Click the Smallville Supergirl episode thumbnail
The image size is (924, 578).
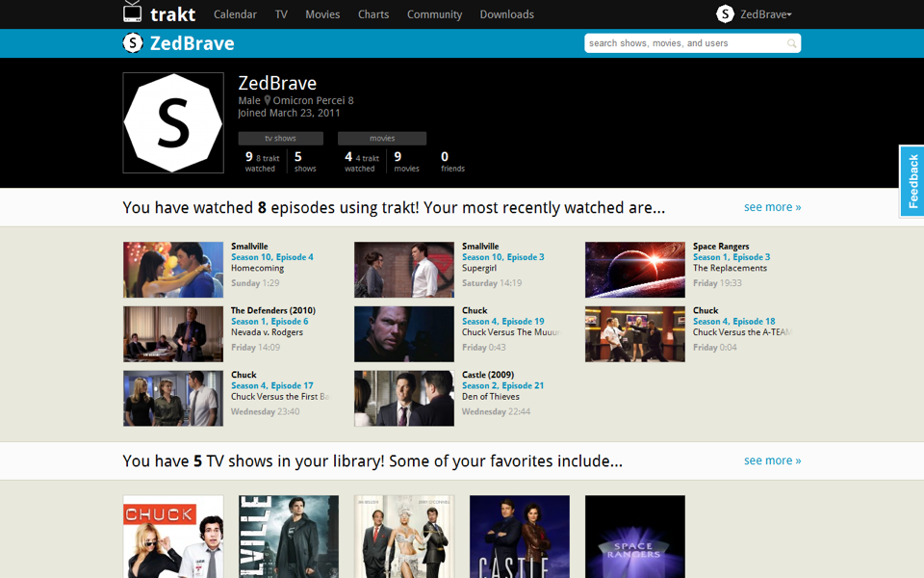404,270
